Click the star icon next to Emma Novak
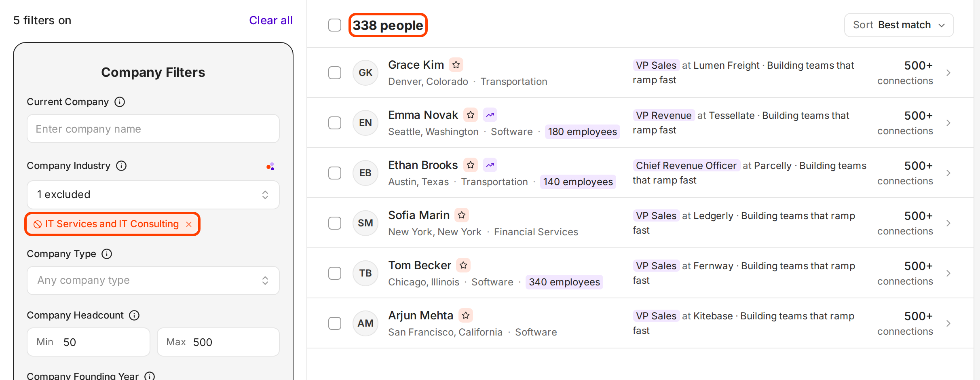Viewport: 980px width, 380px height. click(471, 115)
